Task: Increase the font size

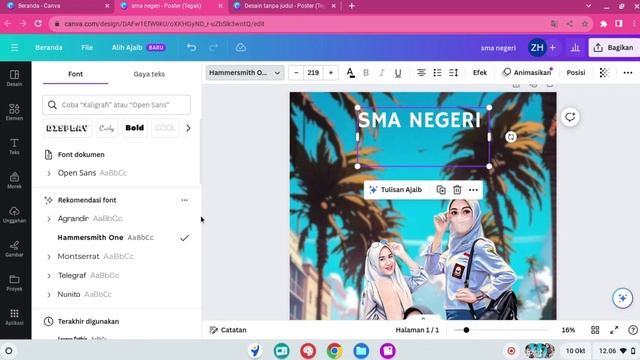Action: coord(331,73)
